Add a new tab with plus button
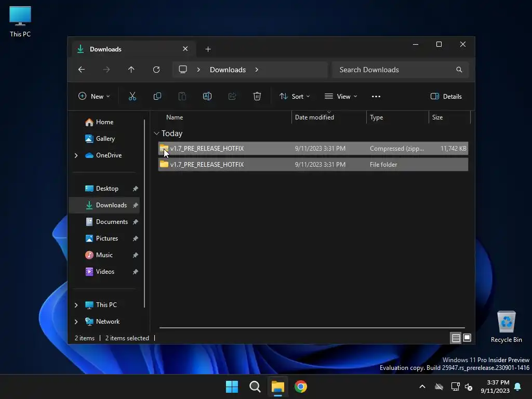Screen dimensions: 532x399 208,49
